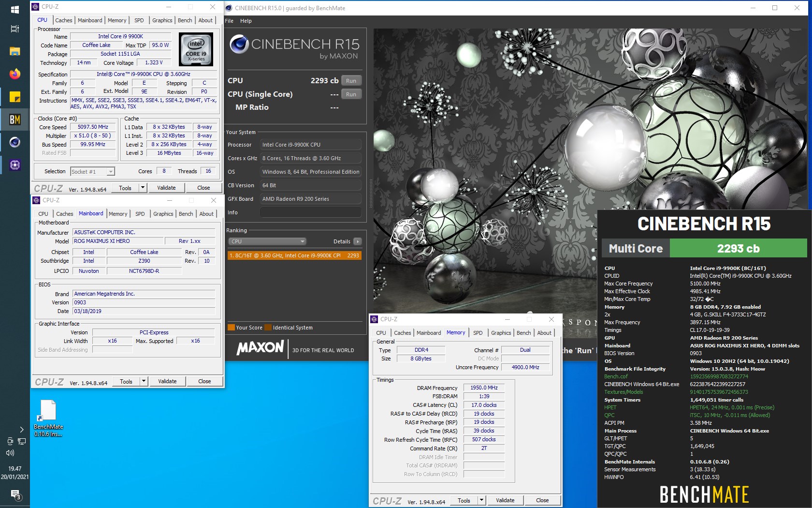The width and height of the screenshot is (812, 508).
Task: Click the HPET timer entry in BenchMate
Action: (610, 407)
